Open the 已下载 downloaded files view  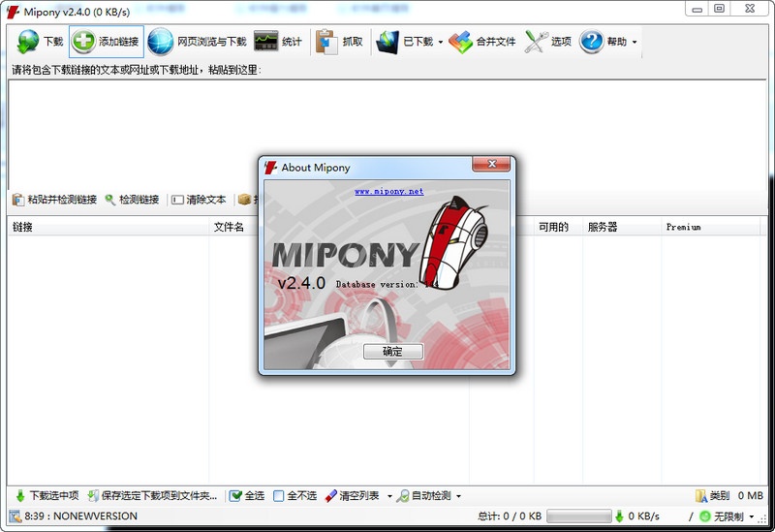pos(404,42)
